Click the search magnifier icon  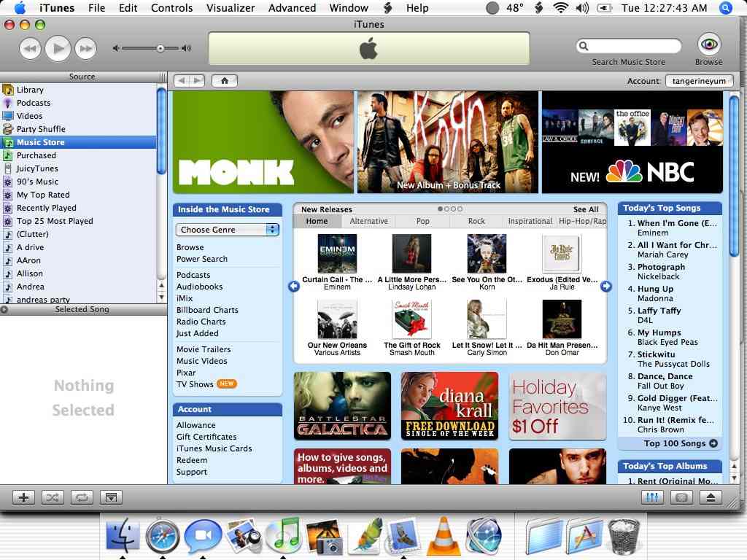point(584,46)
